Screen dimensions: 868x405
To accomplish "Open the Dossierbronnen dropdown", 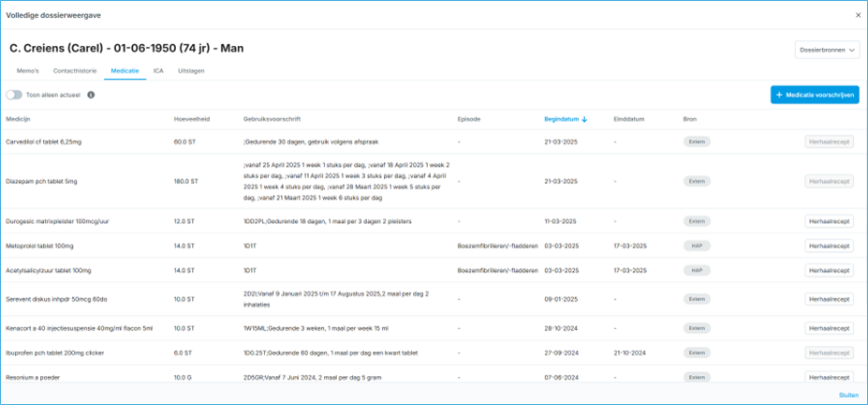I will pyautogui.click(x=827, y=51).
